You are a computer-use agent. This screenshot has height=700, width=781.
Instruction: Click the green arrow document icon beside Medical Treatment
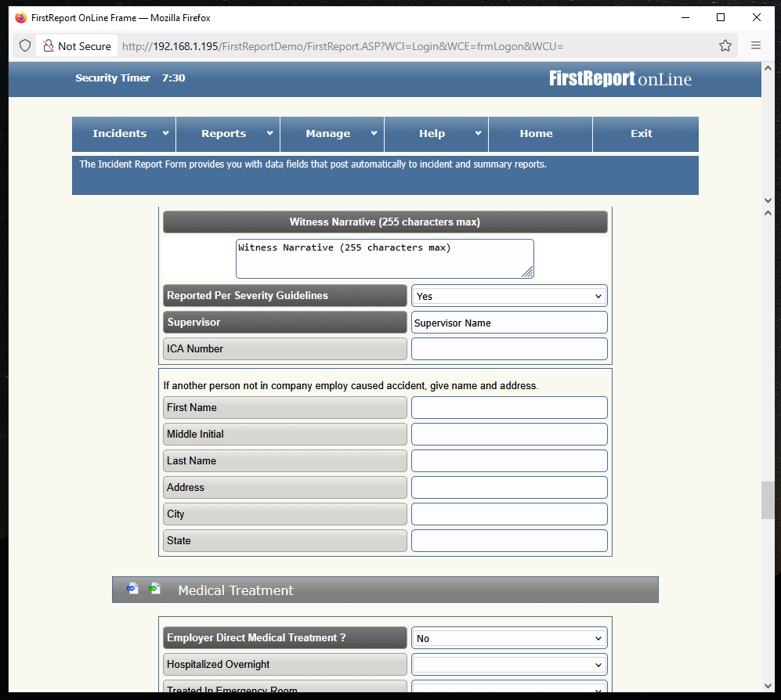pyautogui.click(x=154, y=589)
